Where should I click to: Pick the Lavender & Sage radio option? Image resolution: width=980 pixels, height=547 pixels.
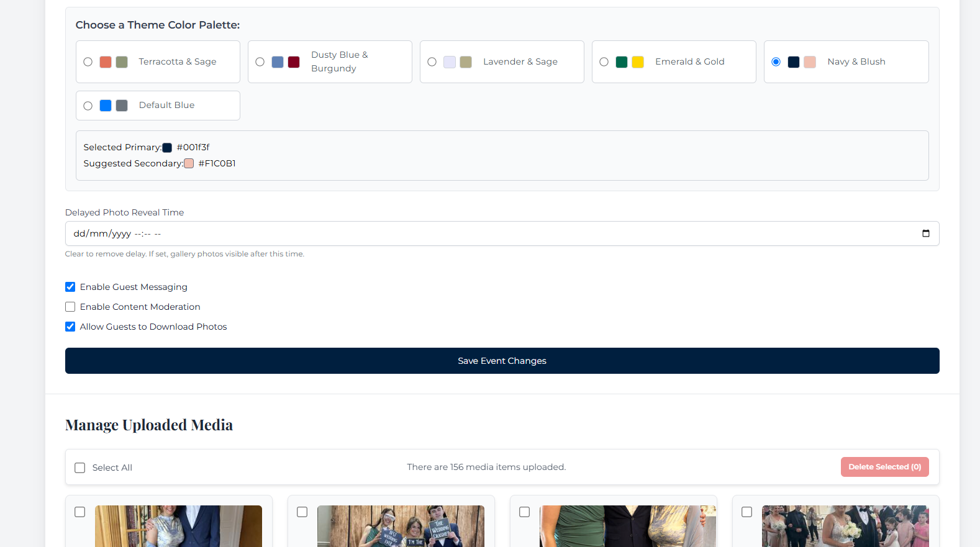(432, 62)
